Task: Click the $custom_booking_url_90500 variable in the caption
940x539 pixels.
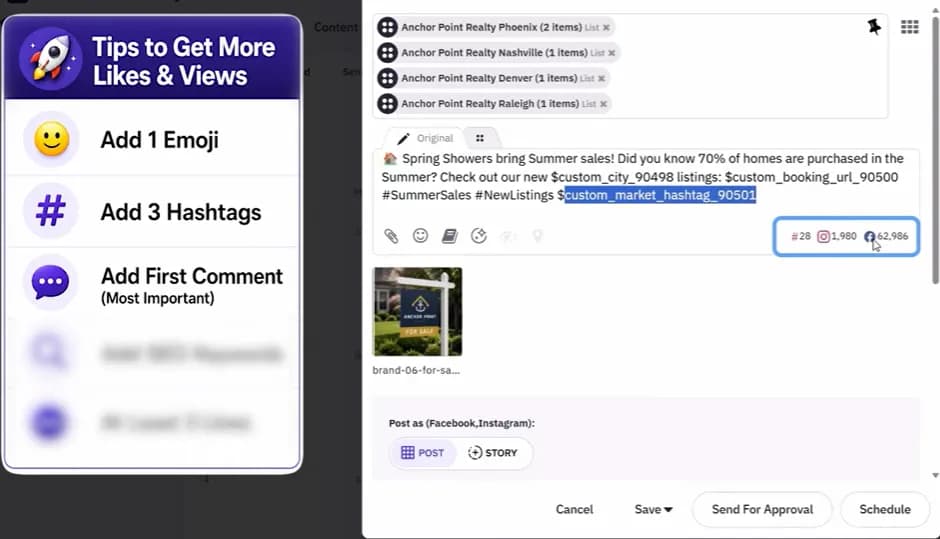Action: [x=811, y=177]
